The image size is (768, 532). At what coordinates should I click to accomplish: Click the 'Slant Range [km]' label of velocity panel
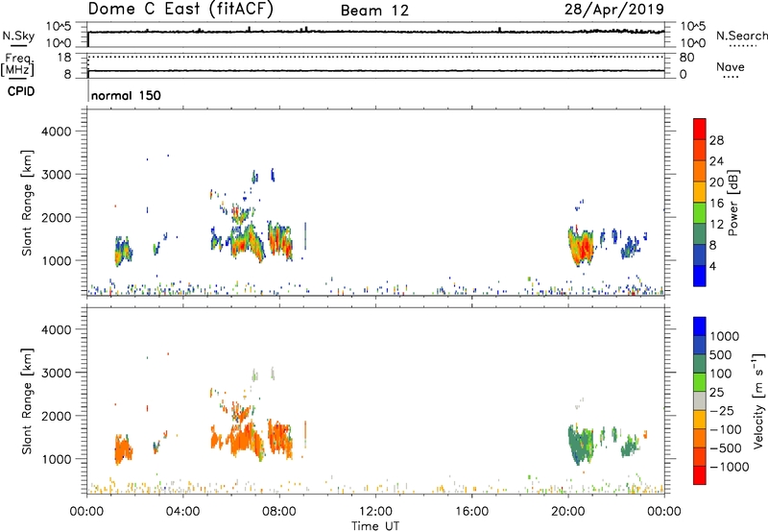(27, 401)
